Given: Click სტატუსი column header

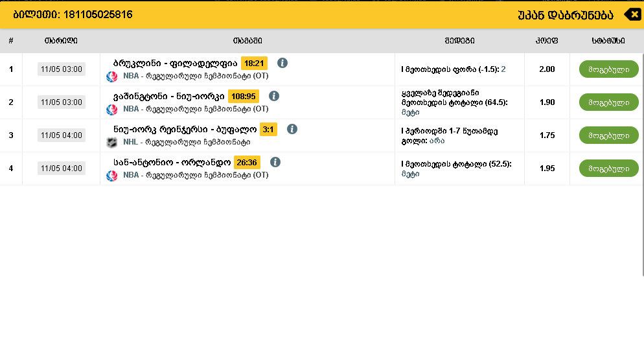Looking at the screenshot, I should coord(608,40).
